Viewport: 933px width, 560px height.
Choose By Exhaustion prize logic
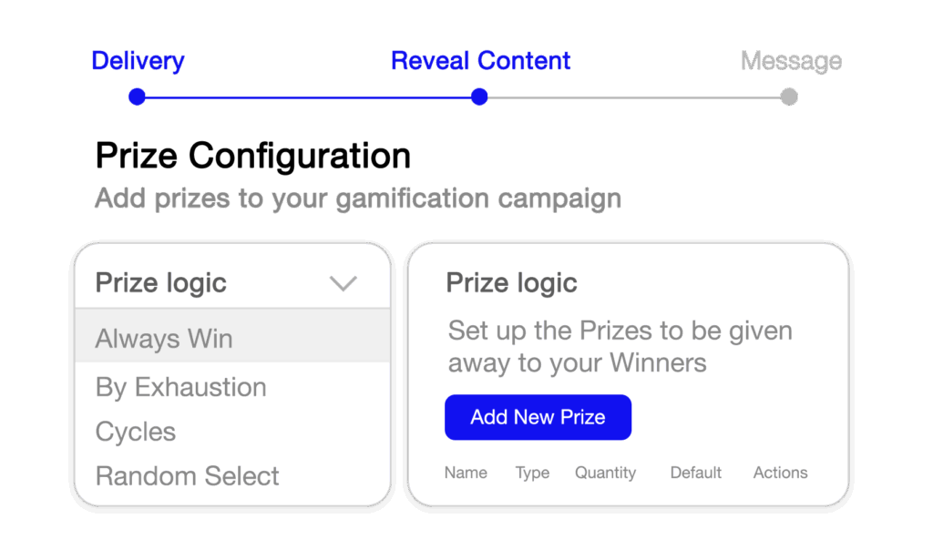point(181,387)
